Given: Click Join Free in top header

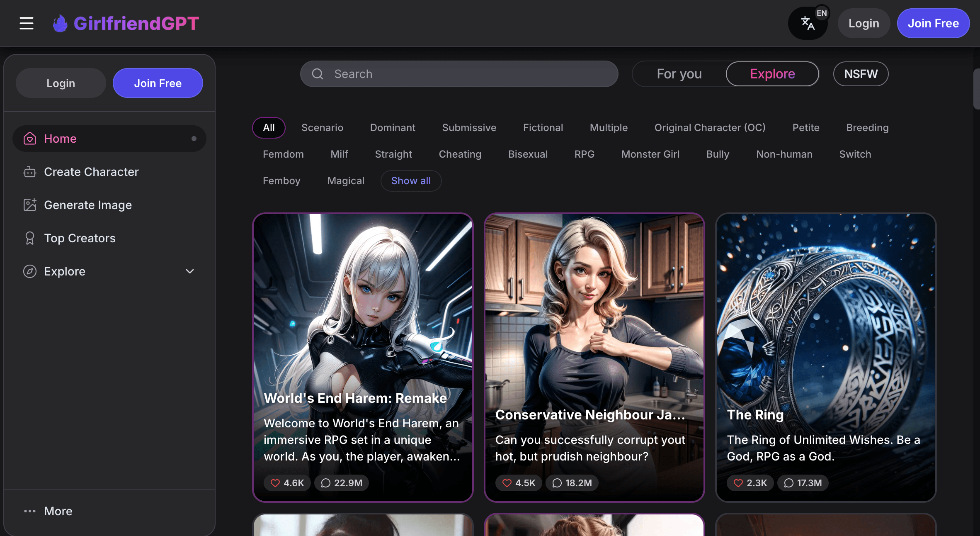Looking at the screenshot, I should [933, 23].
